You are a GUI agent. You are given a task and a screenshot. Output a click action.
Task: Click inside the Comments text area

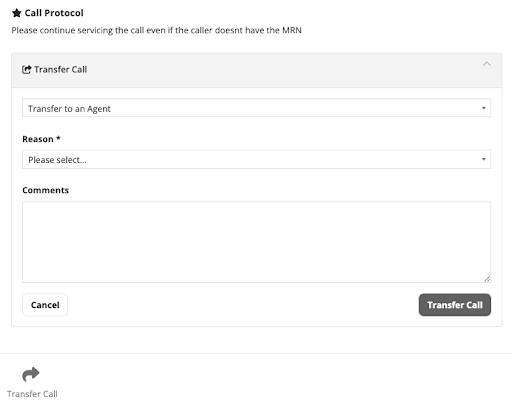point(256,242)
